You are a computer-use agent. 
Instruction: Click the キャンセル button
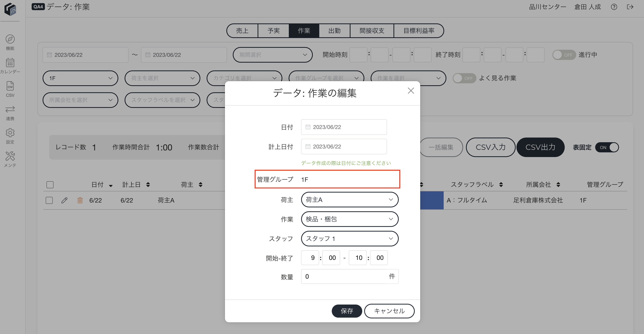pos(389,311)
